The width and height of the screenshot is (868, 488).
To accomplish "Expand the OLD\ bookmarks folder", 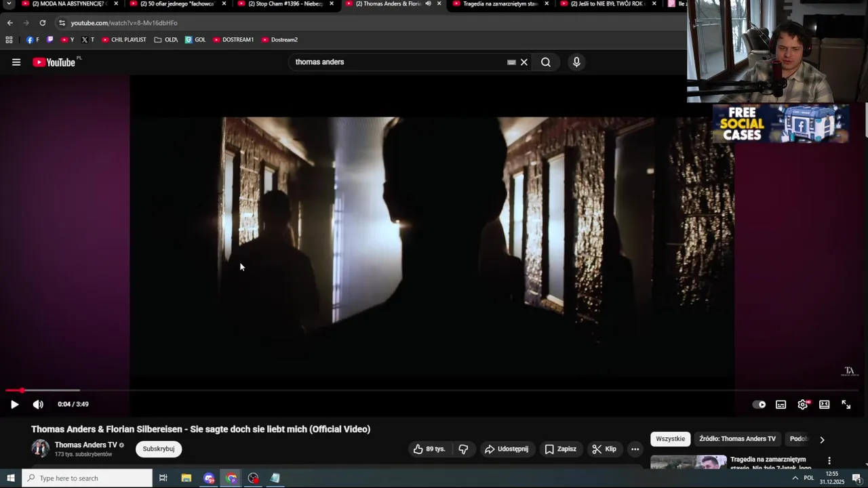I will pos(166,40).
